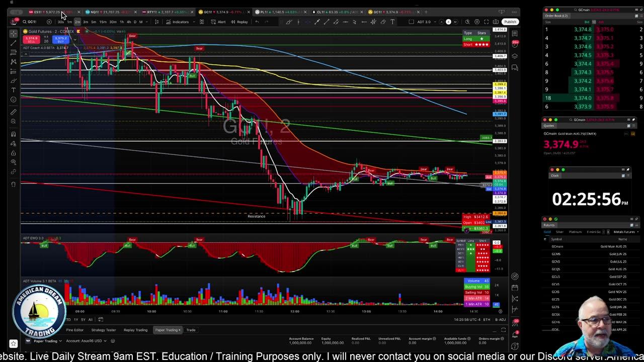Image resolution: width=644 pixels, height=362 pixels.
Task: Click the add symbol plus icon
Action: (x=49, y=22)
